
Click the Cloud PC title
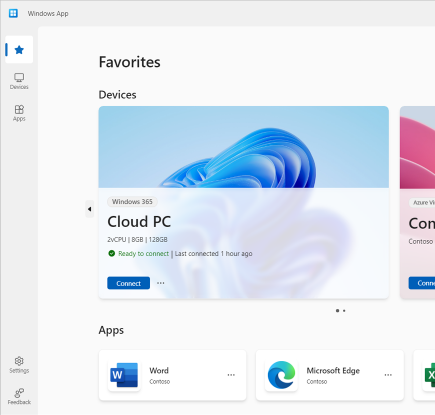tap(139, 222)
